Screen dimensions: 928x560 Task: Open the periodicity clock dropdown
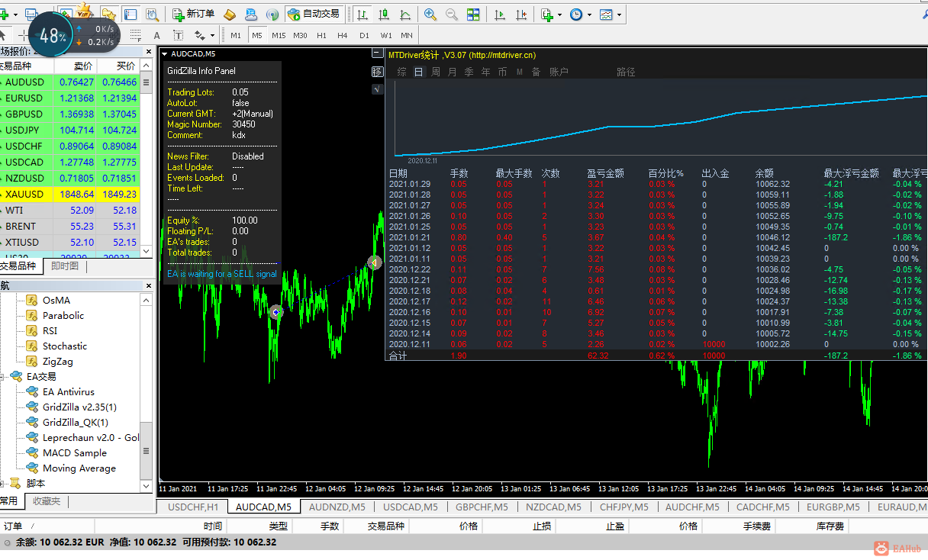578,14
